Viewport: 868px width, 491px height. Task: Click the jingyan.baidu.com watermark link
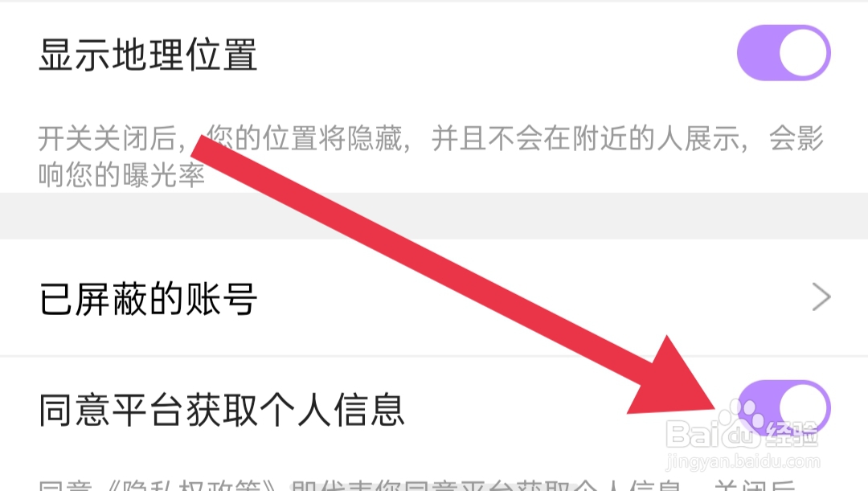[x=743, y=461]
